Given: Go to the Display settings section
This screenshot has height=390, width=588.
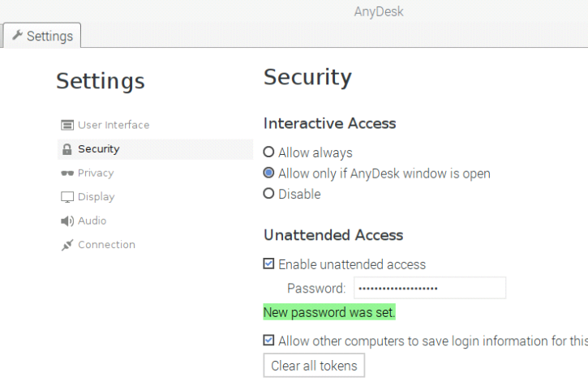Looking at the screenshot, I should [96, 197].
